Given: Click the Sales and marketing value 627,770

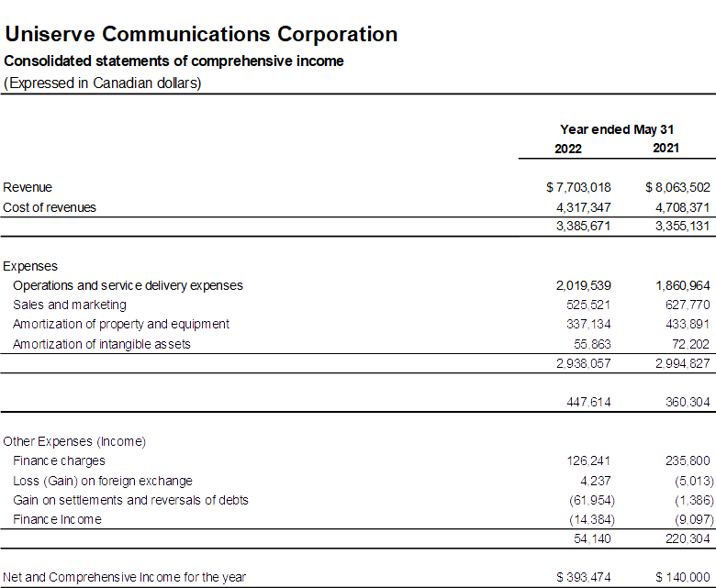Looking at the screenshot, I should [x=688, y=305].
